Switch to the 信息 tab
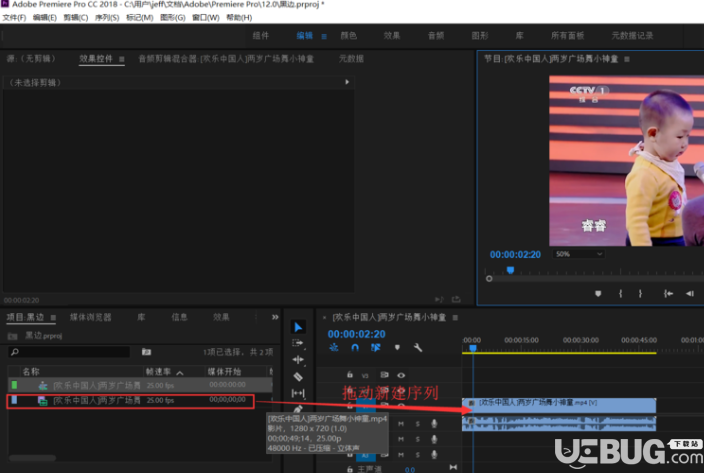The height and width of the screenshot is (473, 704). 179,317
